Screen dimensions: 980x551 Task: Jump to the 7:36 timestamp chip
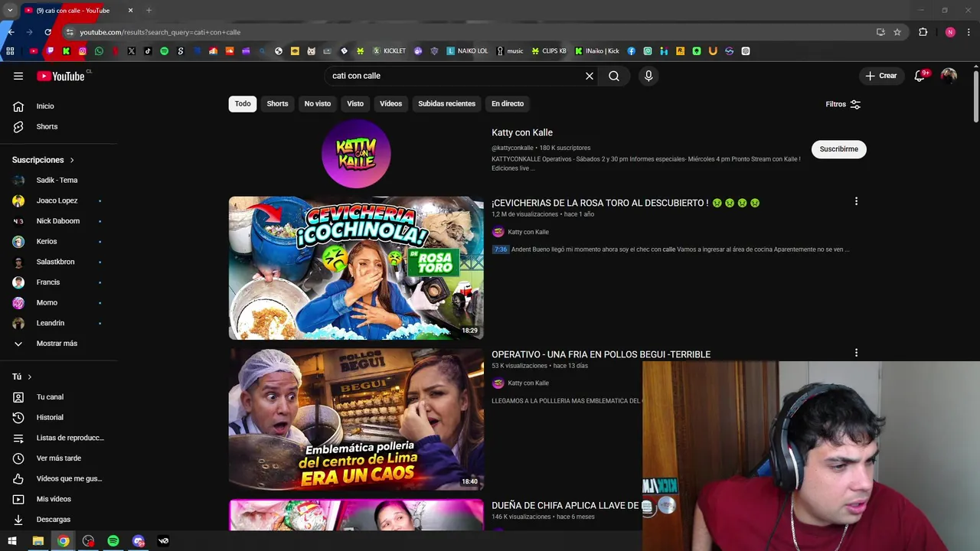(501, 249)
